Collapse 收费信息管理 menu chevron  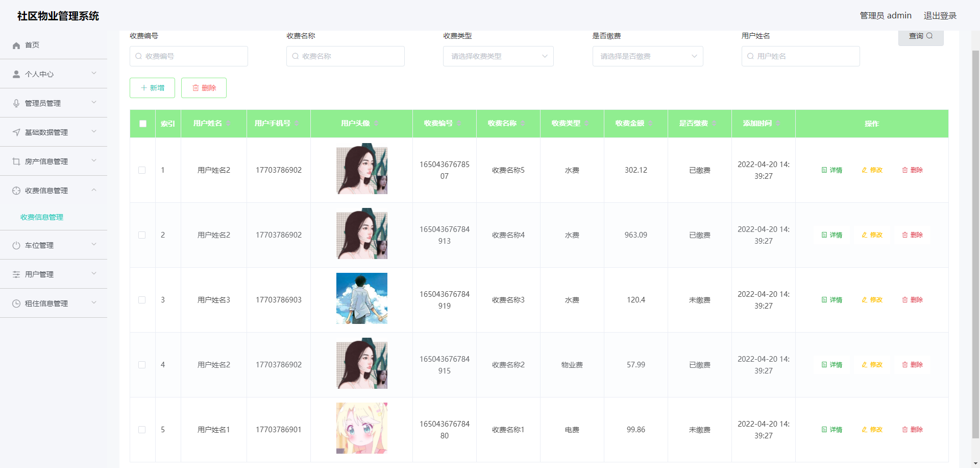point(94,190)
